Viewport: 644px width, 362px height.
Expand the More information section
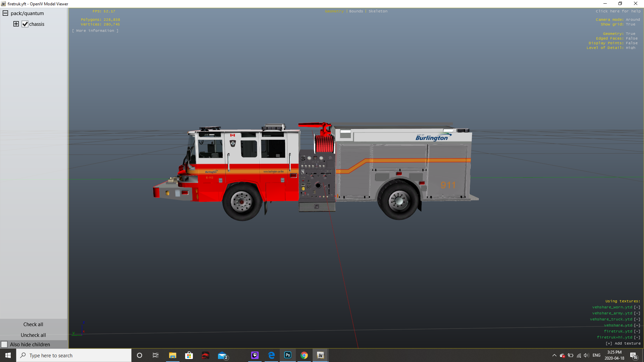point(95,31)
